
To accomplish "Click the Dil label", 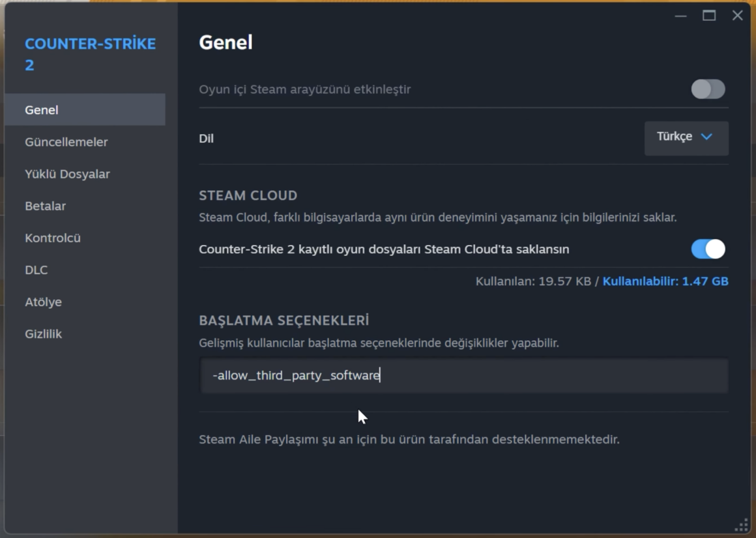I will point(206,139).
